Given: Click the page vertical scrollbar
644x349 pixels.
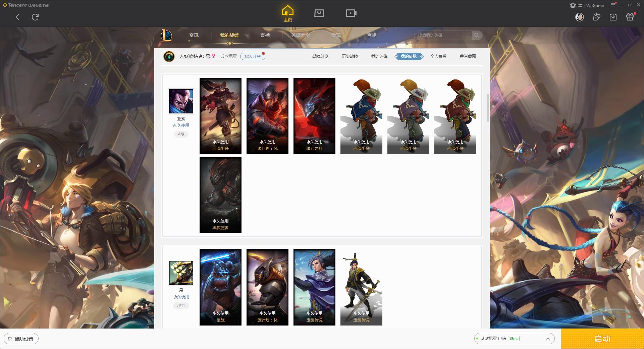Looking at the screenshot, I should [488, 108].
